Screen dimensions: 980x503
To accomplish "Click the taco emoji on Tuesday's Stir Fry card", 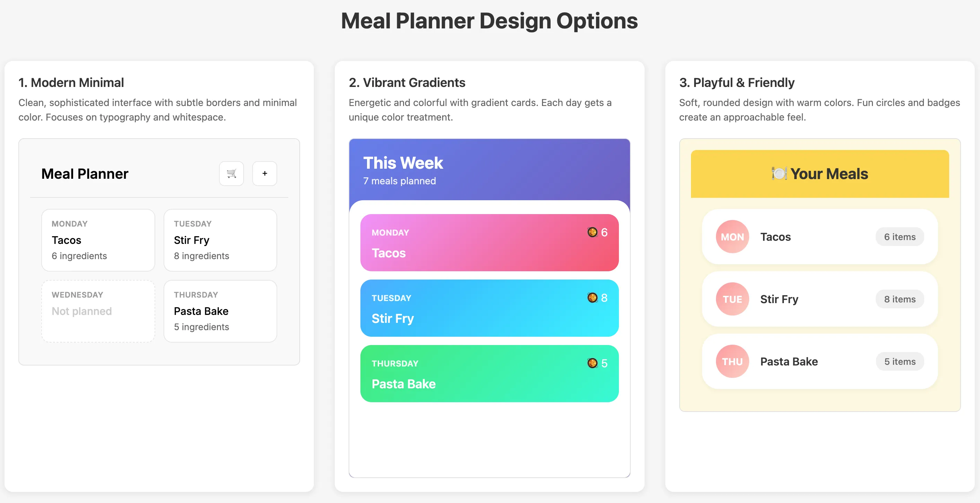I will (x=592, y=298).
